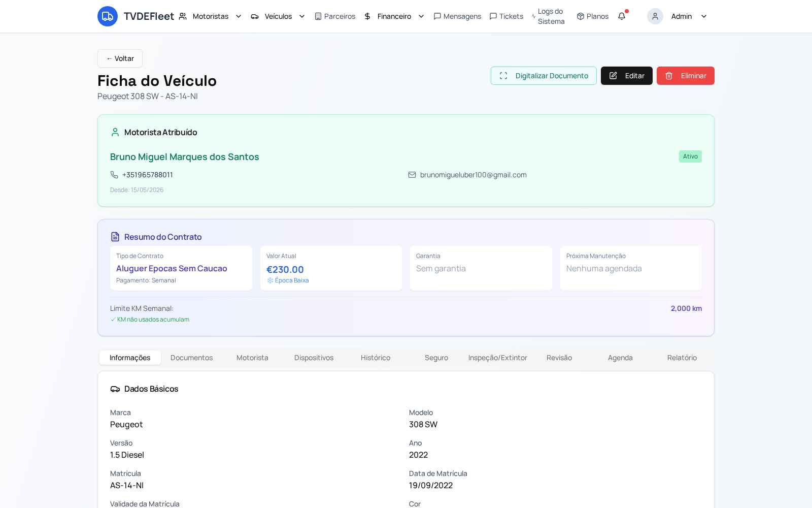Click the Sem garantia value
This screenshot has width=812, height=508.
click(441, 268)
